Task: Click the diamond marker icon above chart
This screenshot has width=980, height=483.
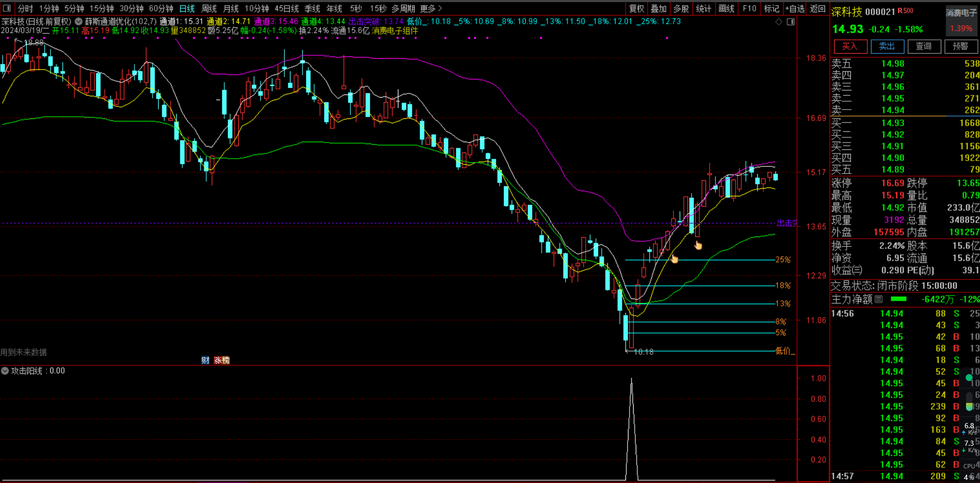Action: coord(779,22)
